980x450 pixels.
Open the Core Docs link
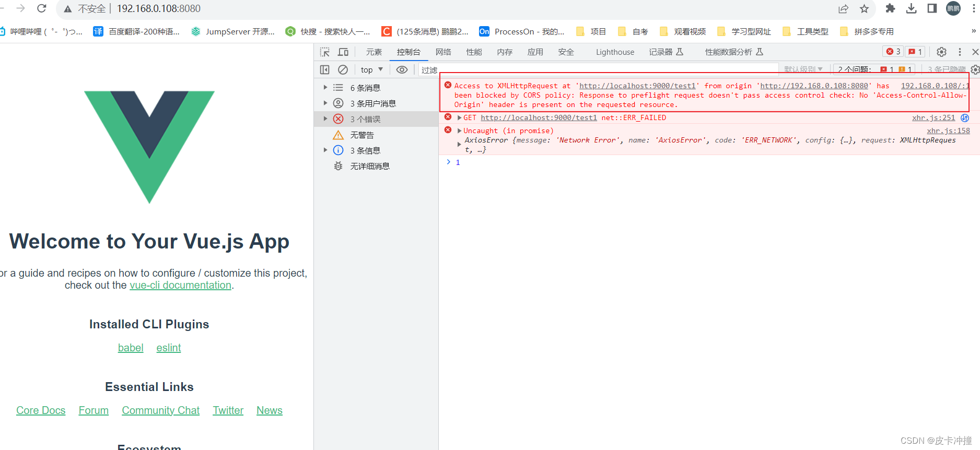(41, 410)
